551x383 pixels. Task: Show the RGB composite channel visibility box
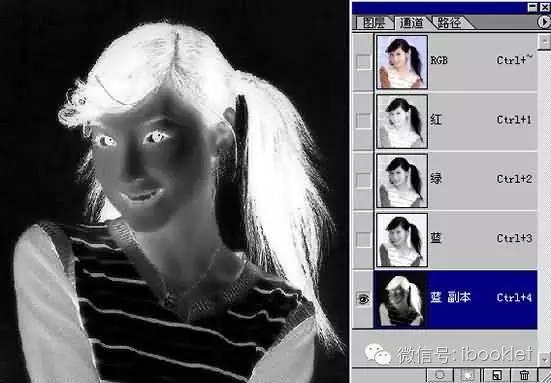pos(363,62)
